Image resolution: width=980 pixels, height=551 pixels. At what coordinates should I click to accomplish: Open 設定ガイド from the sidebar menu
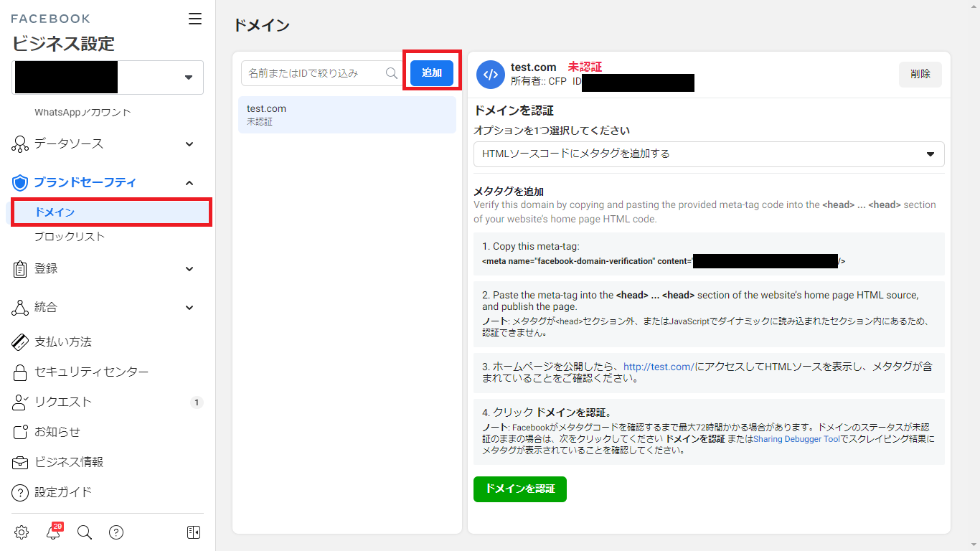[x=63, y=493]
